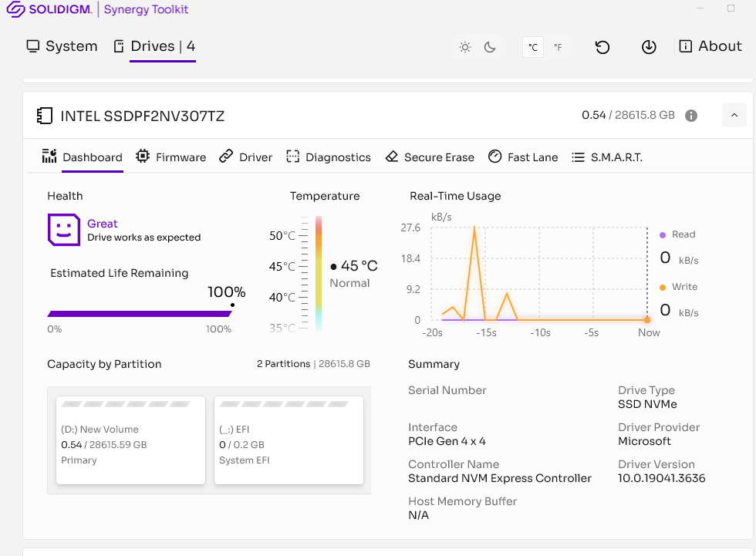
Task: Click the Read legend purple dot
Action: tap(663, 234)
